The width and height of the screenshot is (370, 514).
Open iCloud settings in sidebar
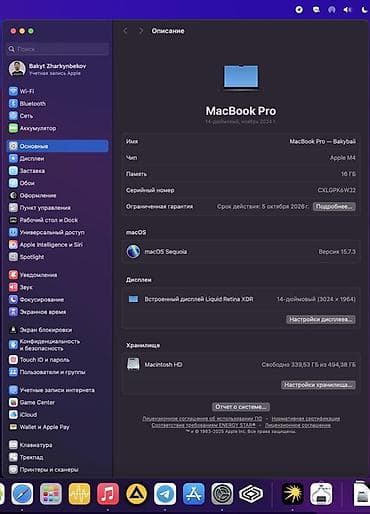tap(57, 415)
